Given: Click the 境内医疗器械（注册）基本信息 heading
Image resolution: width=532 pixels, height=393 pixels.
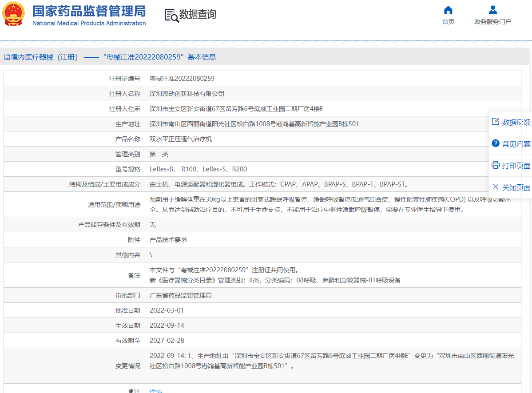Looking at the screenshot, I should point(113,57).
